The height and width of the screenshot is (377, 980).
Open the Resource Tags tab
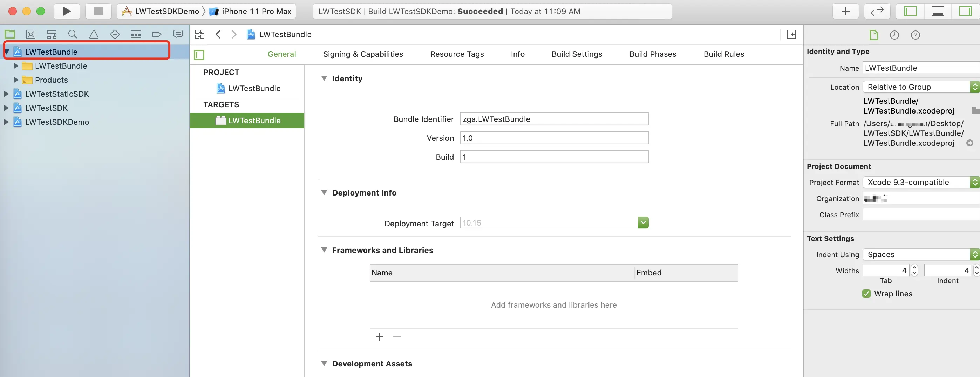click(457, 54)
